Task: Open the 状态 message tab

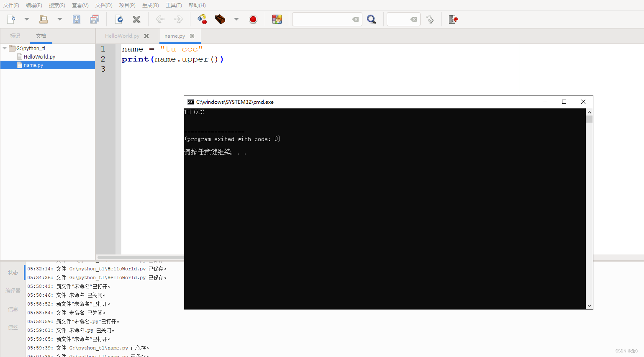Action: 13,272
